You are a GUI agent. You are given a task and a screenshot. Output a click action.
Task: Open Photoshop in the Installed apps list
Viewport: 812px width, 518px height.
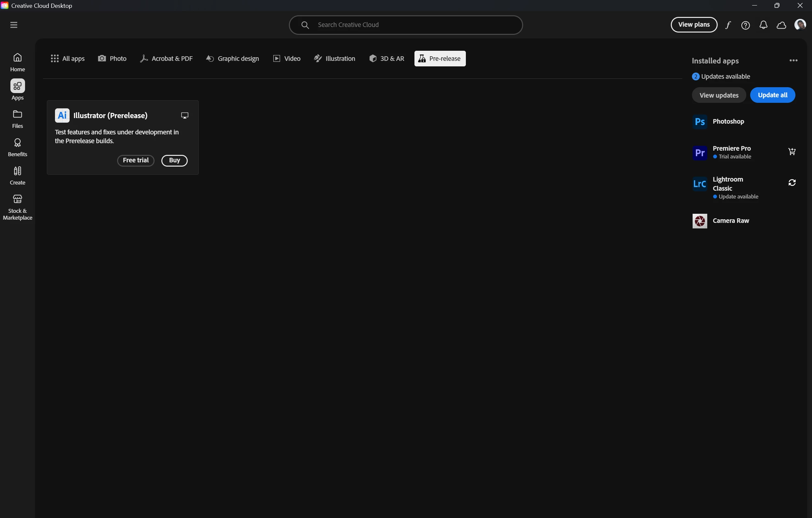coord(728,121)
